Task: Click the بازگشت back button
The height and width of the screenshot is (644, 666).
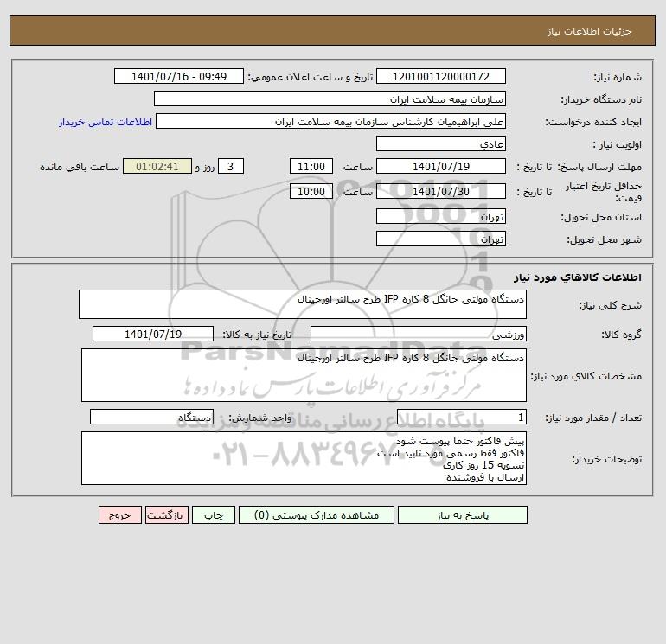Action: point(166,515)
